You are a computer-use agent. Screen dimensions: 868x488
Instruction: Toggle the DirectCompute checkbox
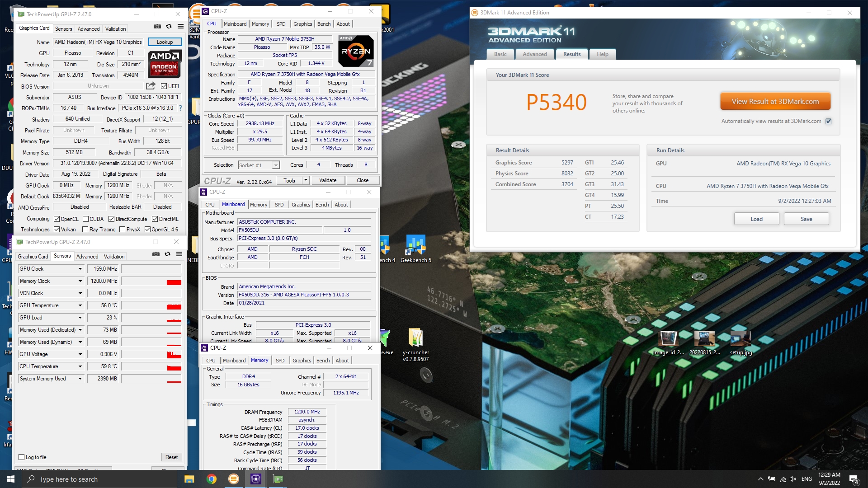click(111, 219)
